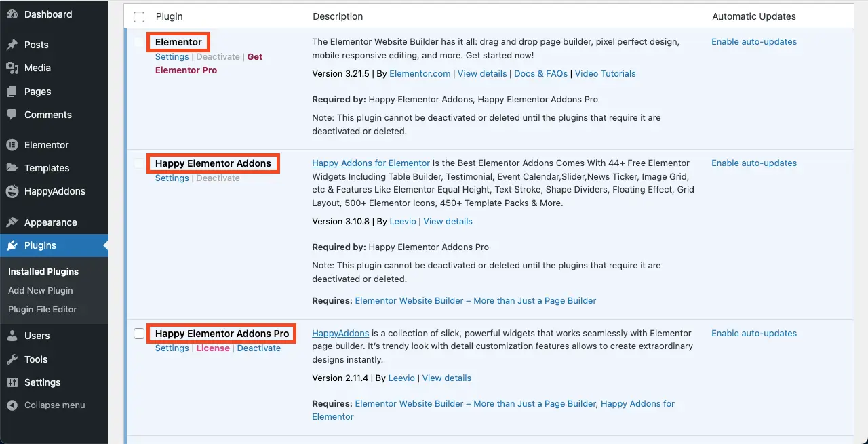This screenshot has width=868, height=444.
Task: Click the Media icon in sidebar
Action: pos(12,68)
